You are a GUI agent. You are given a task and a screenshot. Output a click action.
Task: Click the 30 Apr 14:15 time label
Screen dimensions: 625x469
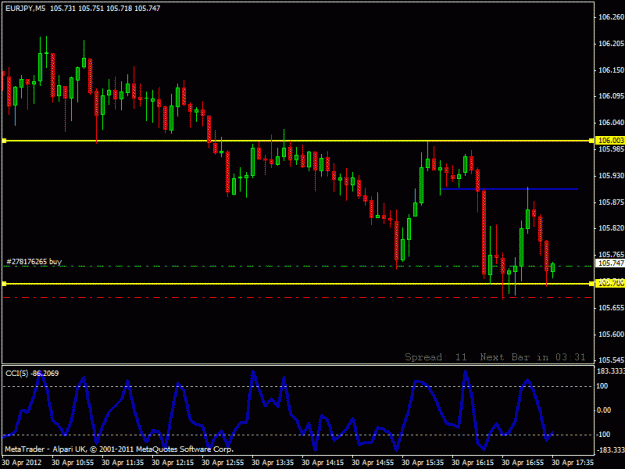pos(322,463)
